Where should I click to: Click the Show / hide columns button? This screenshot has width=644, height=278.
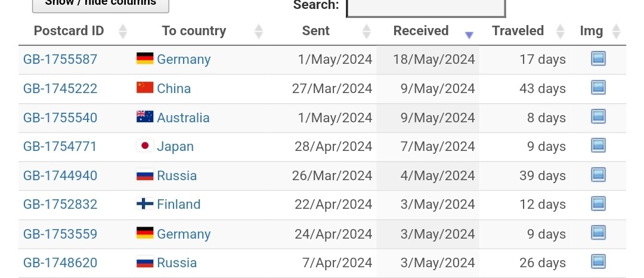[x=101, y=4]
